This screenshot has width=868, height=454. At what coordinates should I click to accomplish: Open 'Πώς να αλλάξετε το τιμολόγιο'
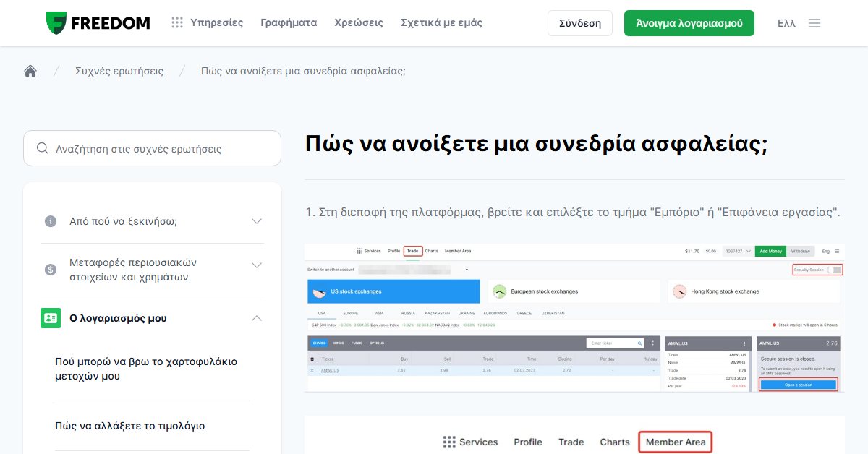coord(130,426)
